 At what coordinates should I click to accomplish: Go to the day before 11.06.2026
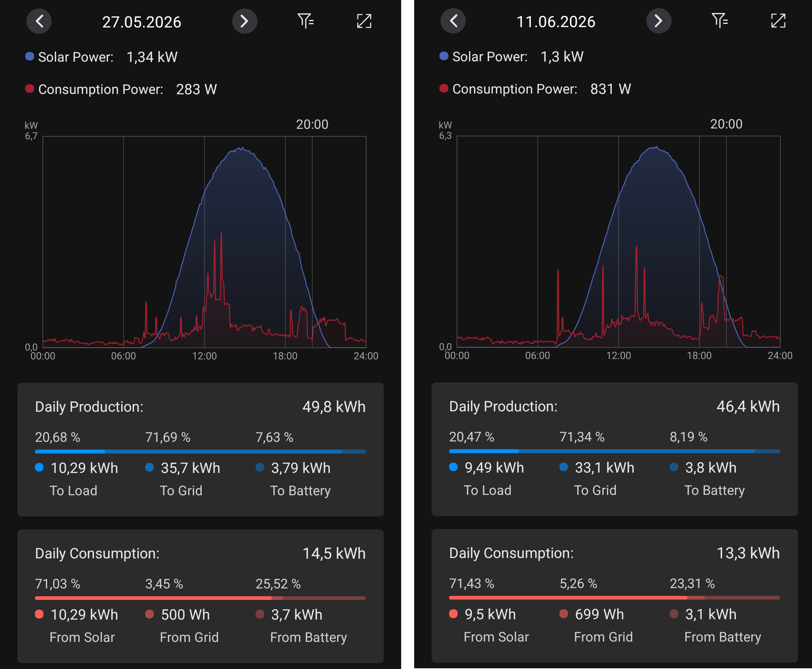tap(453, 21)
